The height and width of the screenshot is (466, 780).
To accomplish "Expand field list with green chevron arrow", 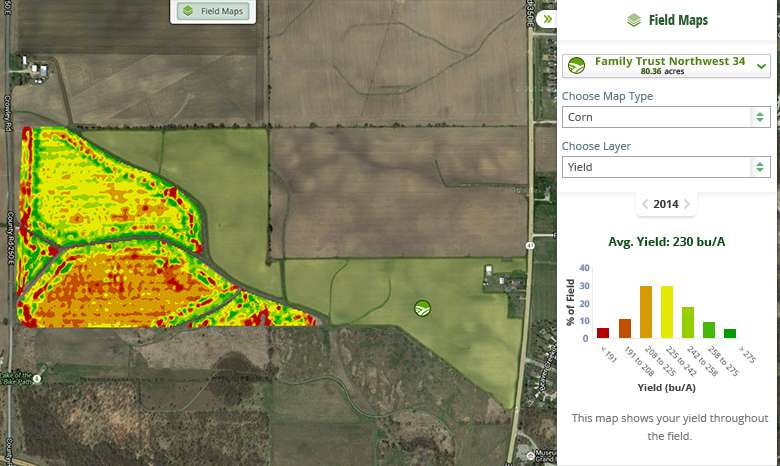I will pos(761,66).
